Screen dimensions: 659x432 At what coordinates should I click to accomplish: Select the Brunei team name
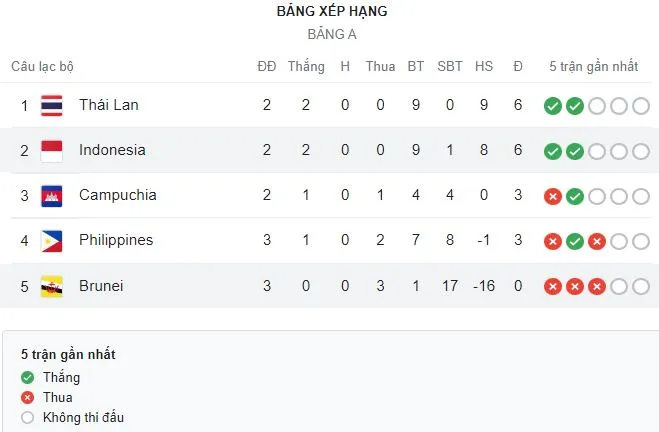click(101, 286)
